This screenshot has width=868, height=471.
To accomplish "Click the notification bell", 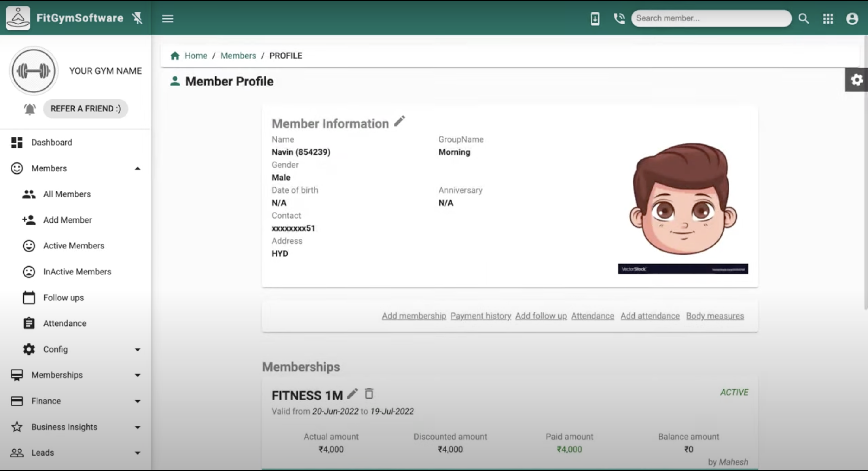I will [29, 109].
